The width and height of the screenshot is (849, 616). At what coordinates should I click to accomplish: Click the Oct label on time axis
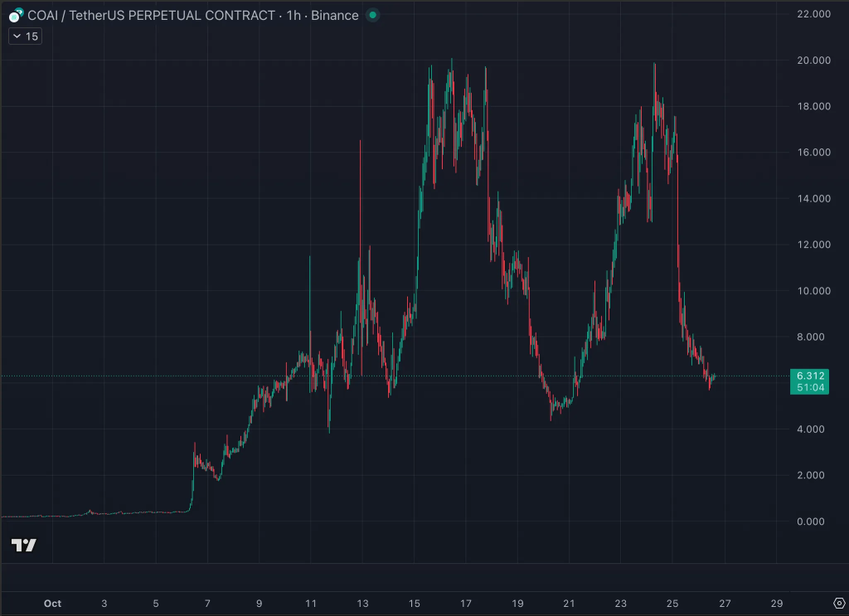[52, 604]
